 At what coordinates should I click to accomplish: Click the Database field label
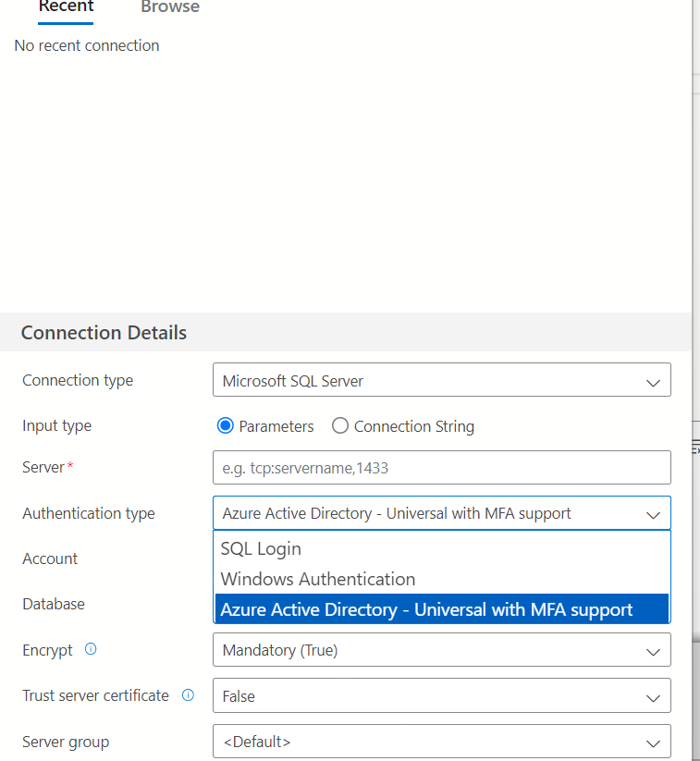pyautogui.click(x=54, y=604)
